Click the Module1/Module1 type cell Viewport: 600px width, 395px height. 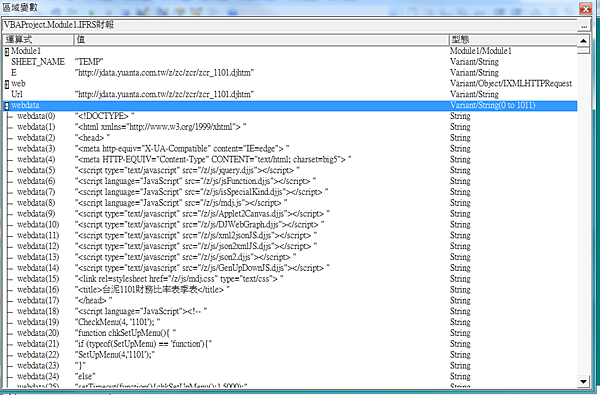click(x=481, y=51)
